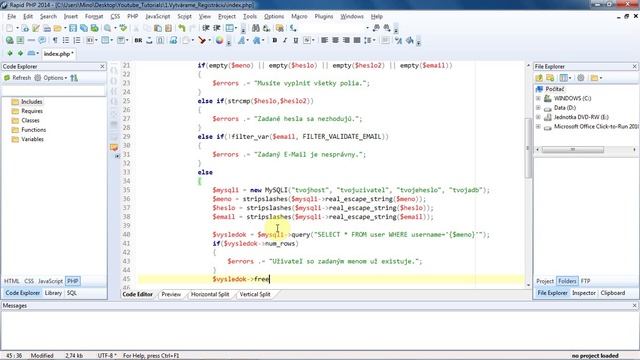This screenshot has width=640, height=360.
Task: Expand the Data (D:) drive
Action: pos(538,108)
